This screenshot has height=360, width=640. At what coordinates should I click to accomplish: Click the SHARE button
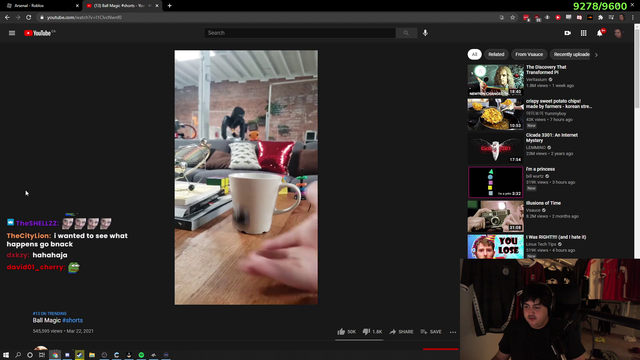click(x=402, y=332)
